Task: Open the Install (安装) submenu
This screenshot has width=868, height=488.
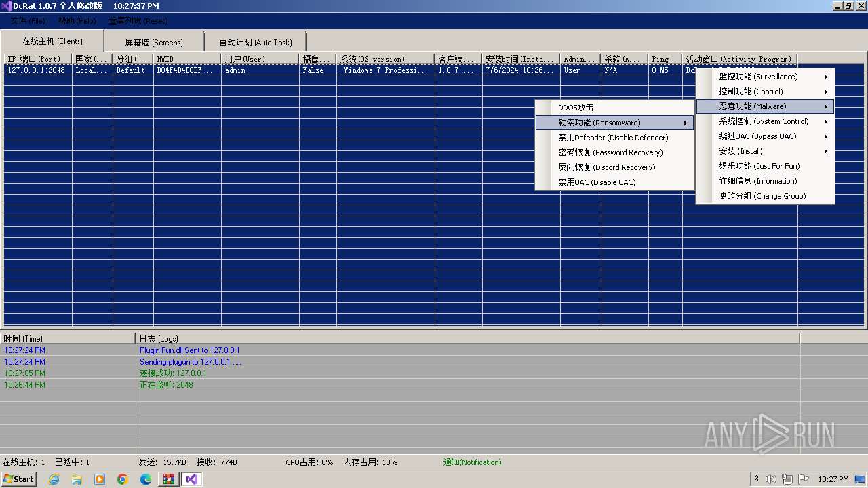Action: (x=765, y=151)
